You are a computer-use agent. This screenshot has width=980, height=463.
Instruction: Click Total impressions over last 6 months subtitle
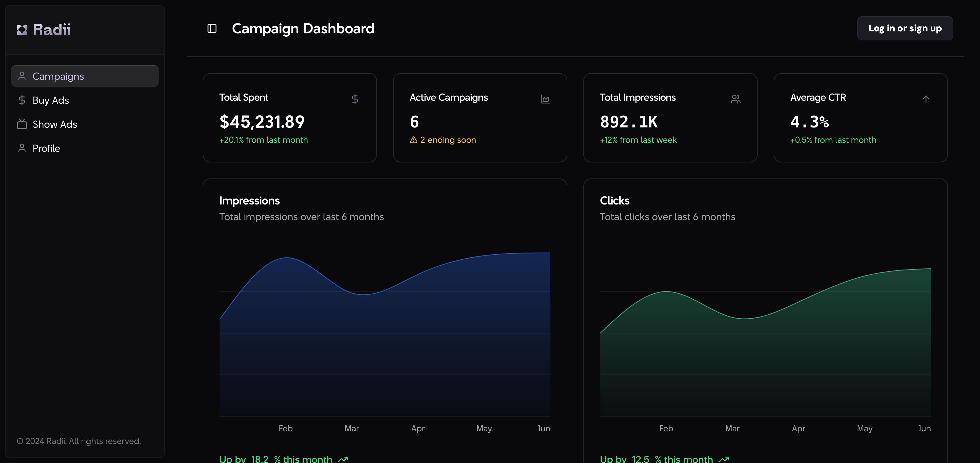[302, 216]
